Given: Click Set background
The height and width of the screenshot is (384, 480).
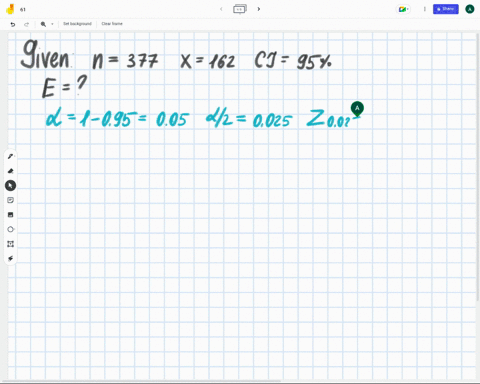Looking at the screenshot, I should (x=77, y=24).
